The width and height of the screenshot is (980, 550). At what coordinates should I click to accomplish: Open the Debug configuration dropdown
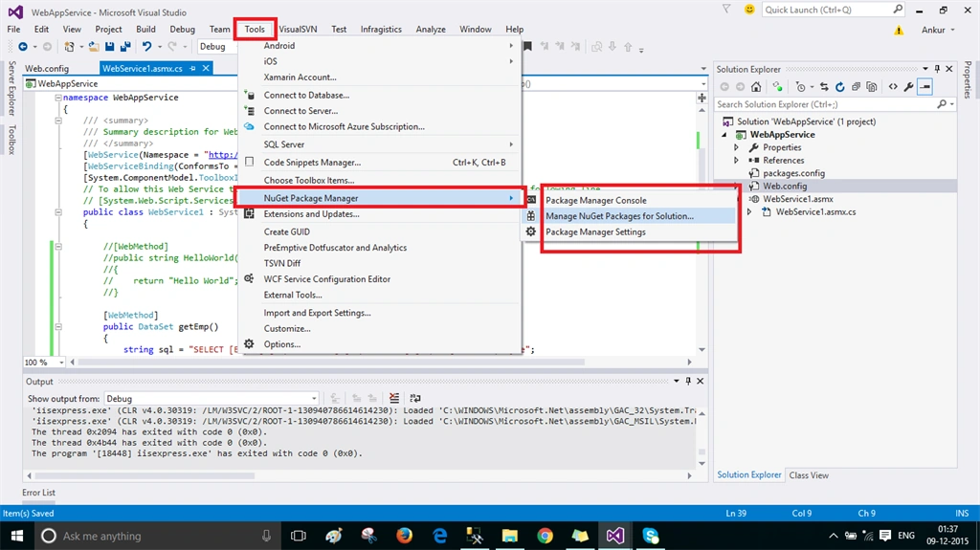pos(216,46)
